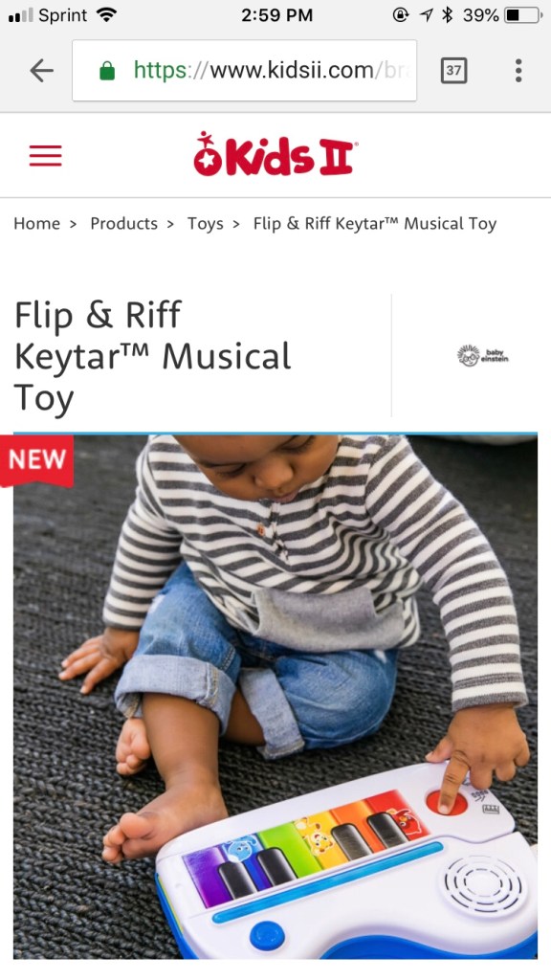
Task: Select the Flip & Riff Keytar breadcrumb
Action: point(375,224)
